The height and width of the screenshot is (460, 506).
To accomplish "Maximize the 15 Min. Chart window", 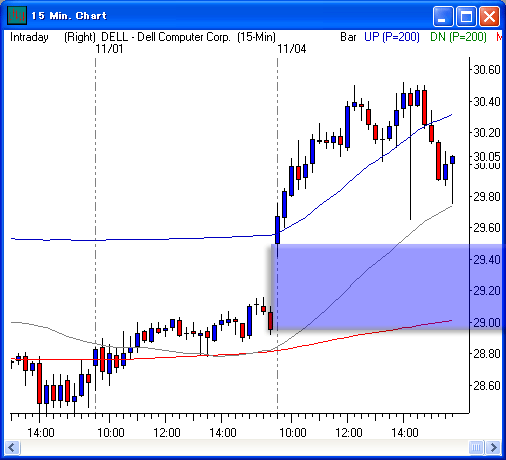I will click(x=466, y=16).
